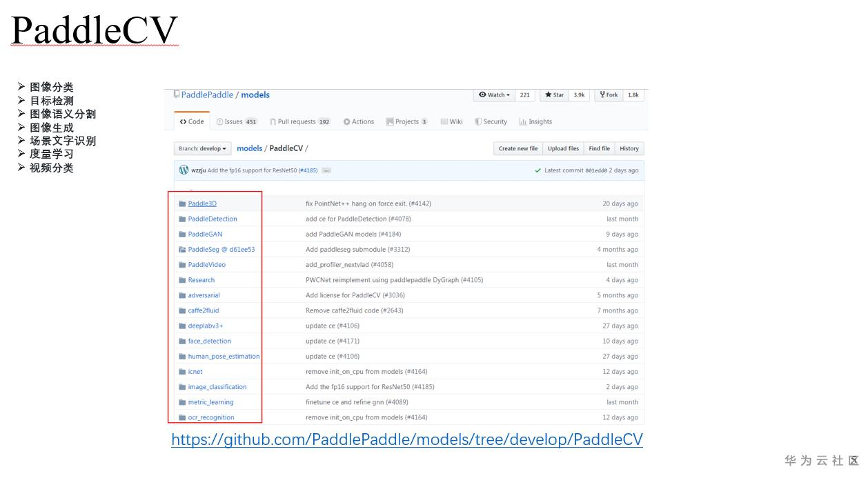Screen dimensions: 868x478
Task: Open the github.com PaddleCV URL below screenshot
Action: coord(407,439)
